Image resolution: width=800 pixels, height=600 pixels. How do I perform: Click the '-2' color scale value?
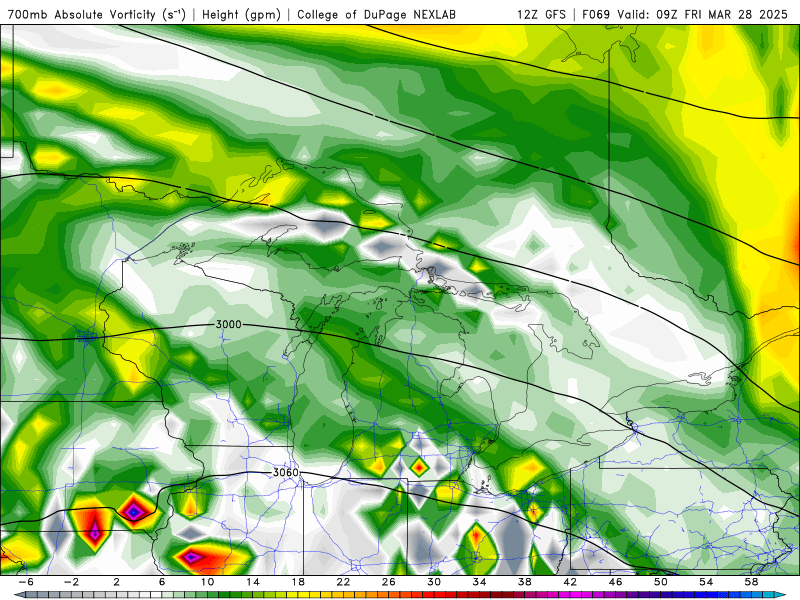(71, 582)
